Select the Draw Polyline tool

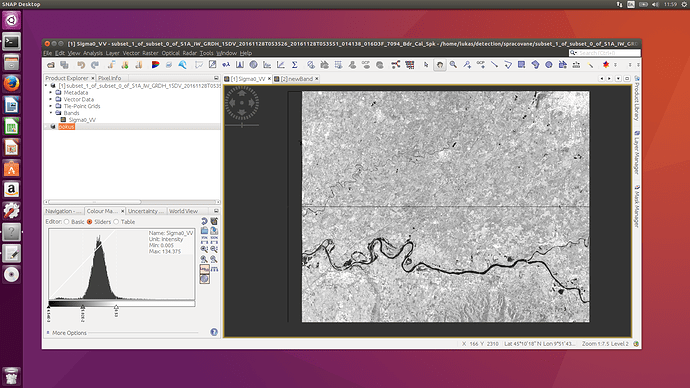(508, 65)
